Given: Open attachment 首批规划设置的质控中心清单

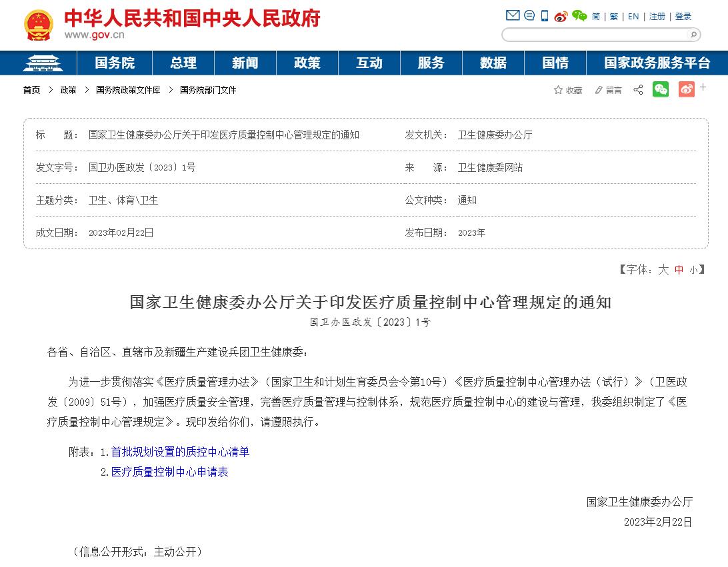Looking at the screenshot, I should tap(180, 452).
